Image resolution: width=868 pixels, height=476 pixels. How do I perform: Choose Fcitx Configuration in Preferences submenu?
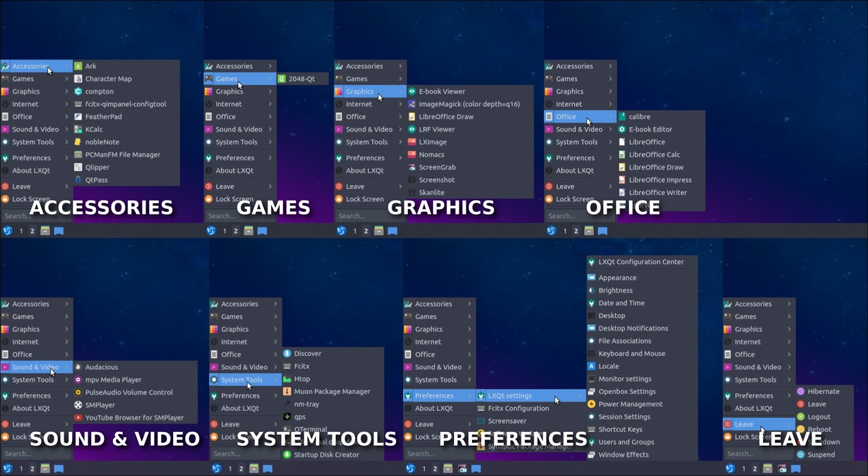pos(531,408)
